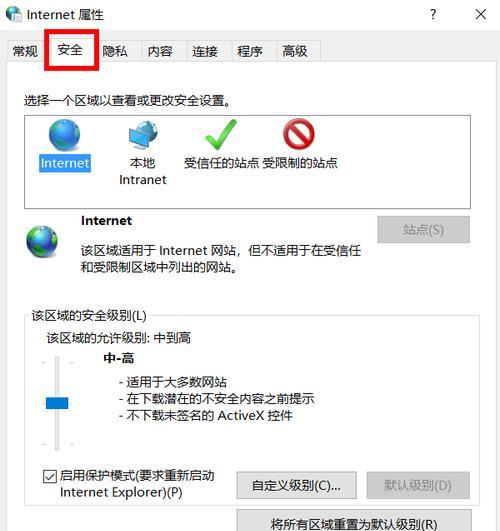The image size is (500, 531).
Task: Open the 安全 tab
Action: pyautogui.click(x=70, y=50)
